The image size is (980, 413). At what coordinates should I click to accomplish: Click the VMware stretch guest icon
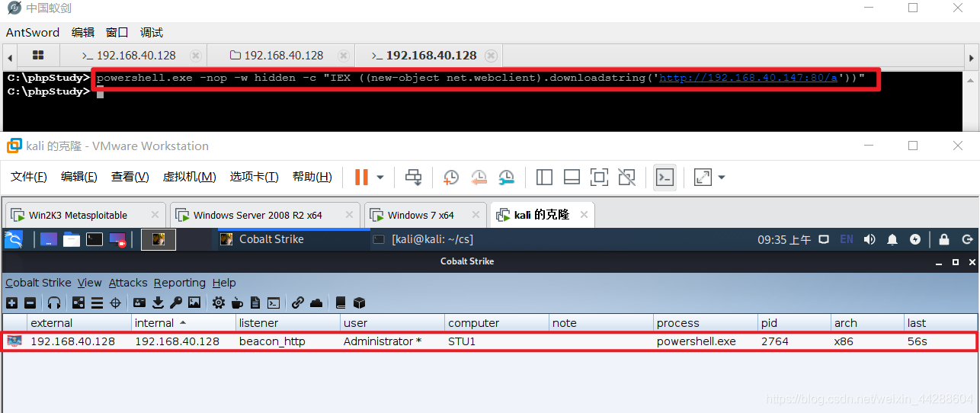pos(703,177)
